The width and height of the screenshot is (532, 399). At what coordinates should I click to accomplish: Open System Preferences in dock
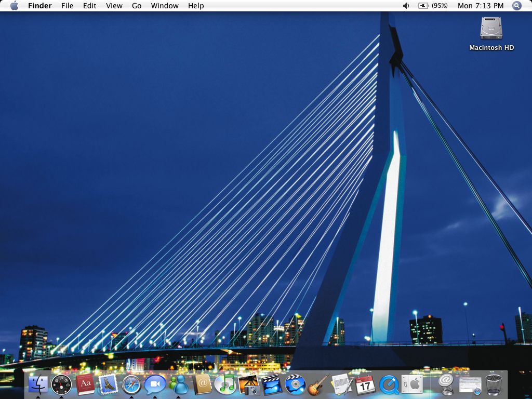(412, 385)
